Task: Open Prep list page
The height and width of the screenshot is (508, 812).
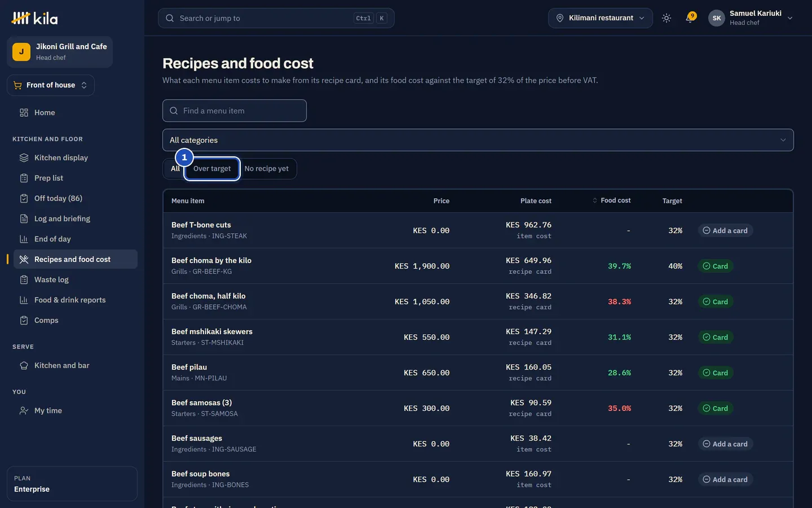Action: point(76,178)
